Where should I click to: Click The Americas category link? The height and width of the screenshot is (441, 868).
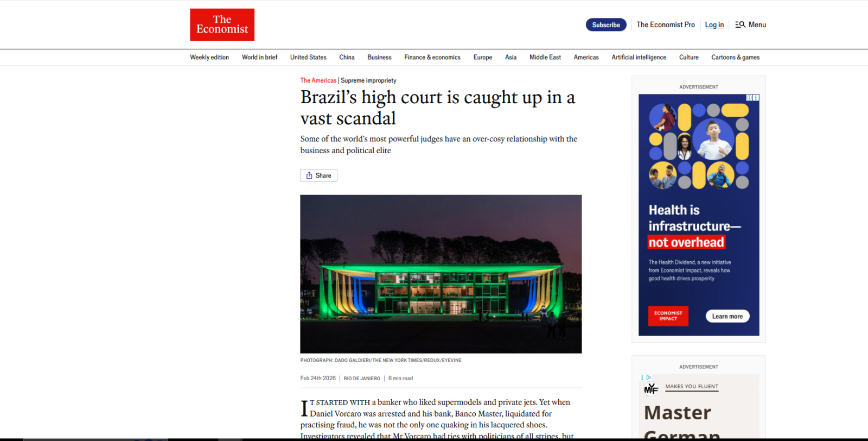tap(318, 80)
